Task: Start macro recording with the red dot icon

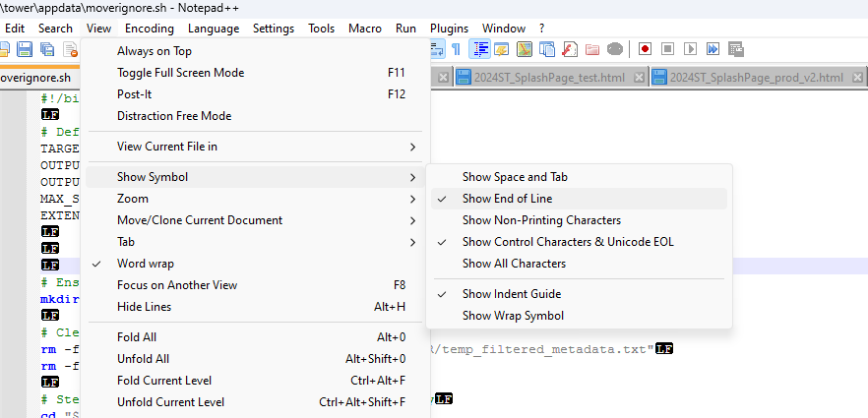Action: coord(645,49)
